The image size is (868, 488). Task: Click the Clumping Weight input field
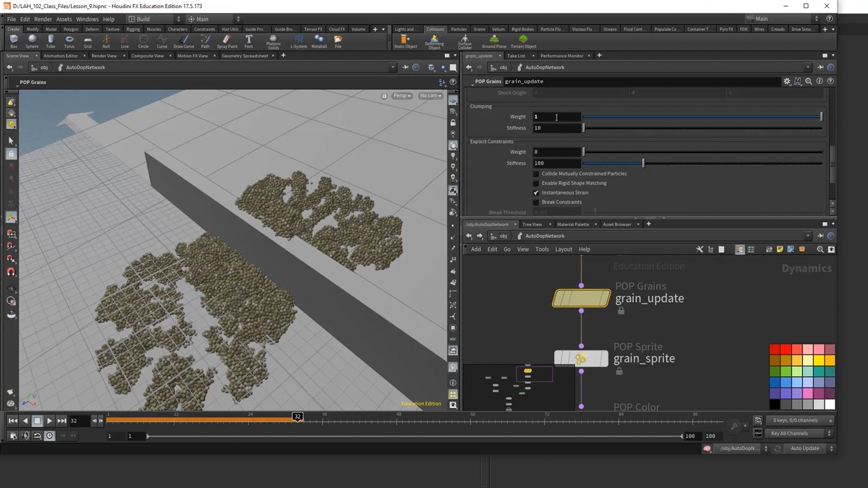[x=556, y=117]
